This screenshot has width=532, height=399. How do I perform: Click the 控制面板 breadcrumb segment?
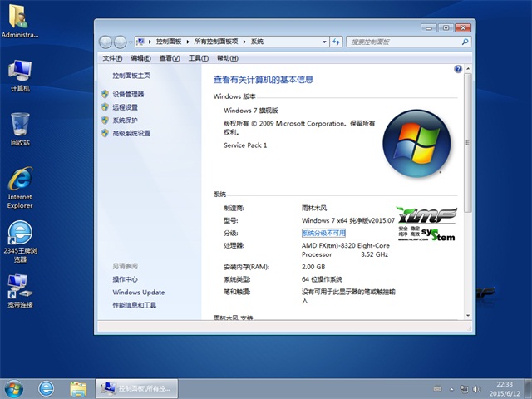click(169, 42)
